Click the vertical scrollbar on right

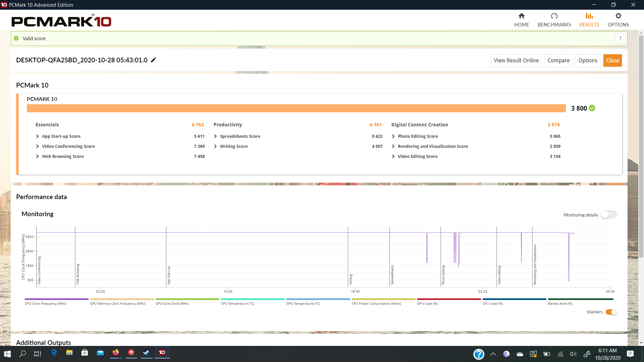click(641, 146)
